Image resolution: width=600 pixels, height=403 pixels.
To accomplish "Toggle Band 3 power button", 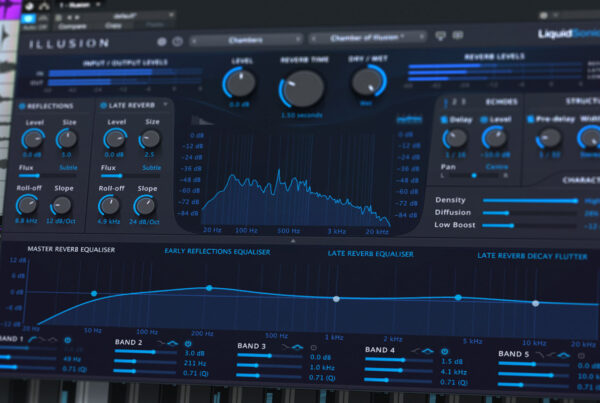I will (313, 348).
